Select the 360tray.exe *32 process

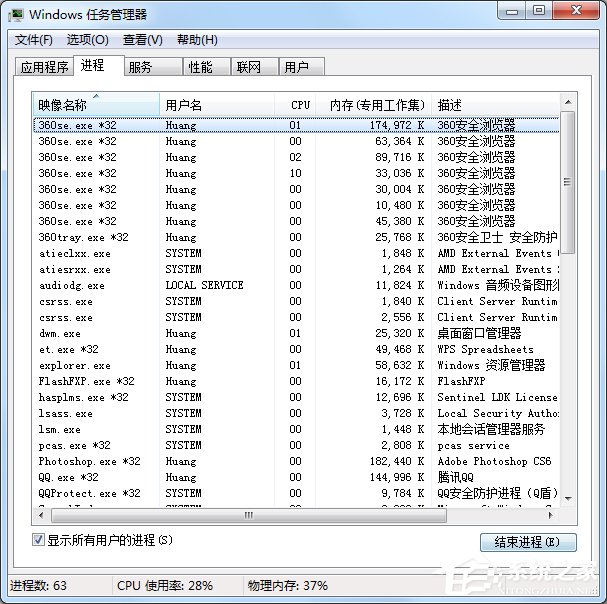[x=296, y=237]
